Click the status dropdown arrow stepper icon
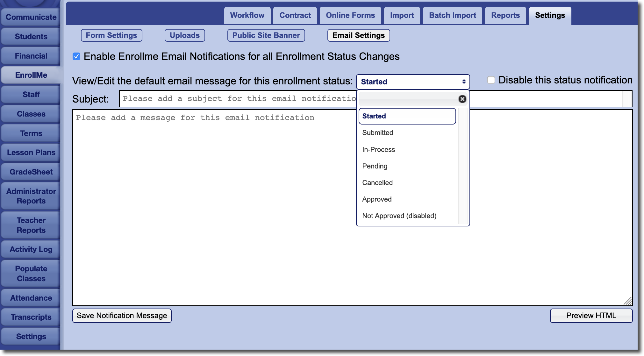This screenshot has width=644, height=356. point(464,82)
